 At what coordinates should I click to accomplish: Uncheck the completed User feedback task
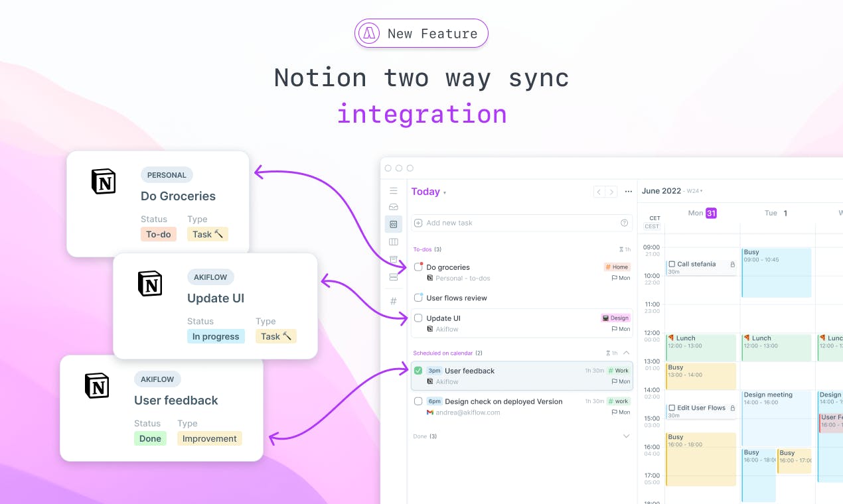click(x=418, y=371)
